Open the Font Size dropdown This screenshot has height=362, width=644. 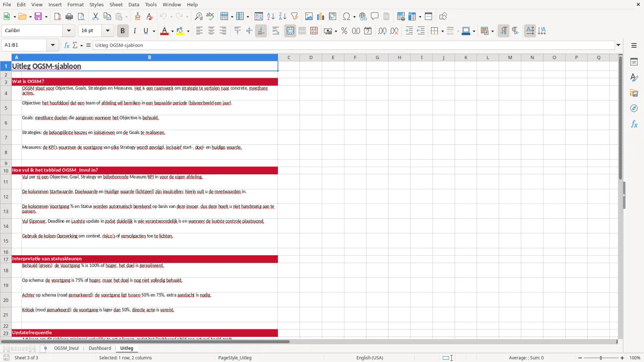tap(107, 31)
